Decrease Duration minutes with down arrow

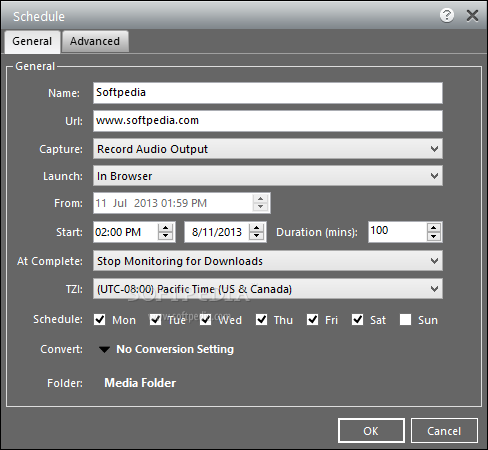[x=434, y=236]
